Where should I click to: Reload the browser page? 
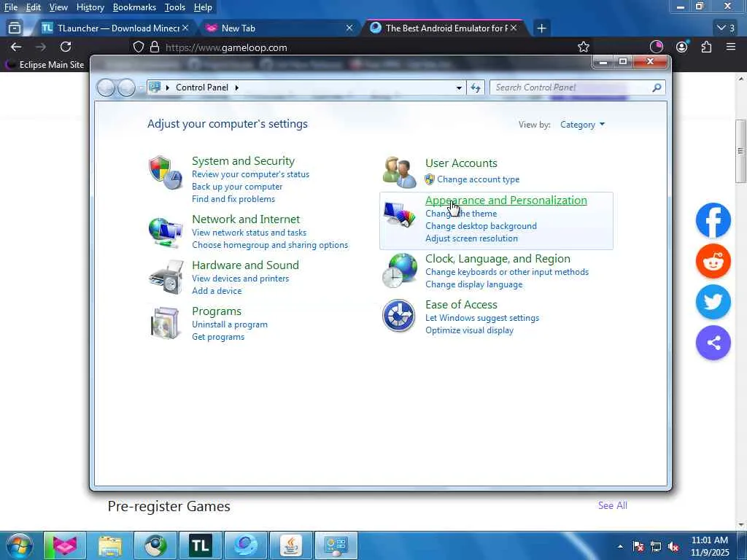66,47
